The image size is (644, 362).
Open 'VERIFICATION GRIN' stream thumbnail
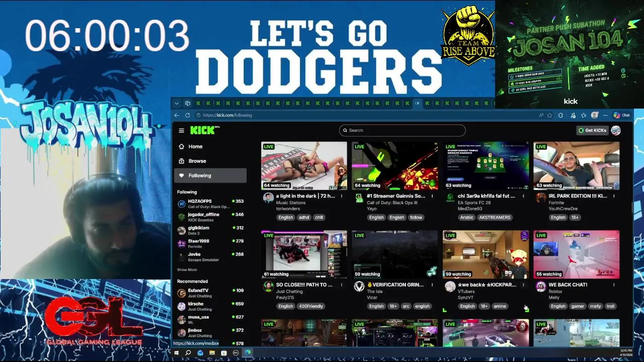(x=394, y=254)
